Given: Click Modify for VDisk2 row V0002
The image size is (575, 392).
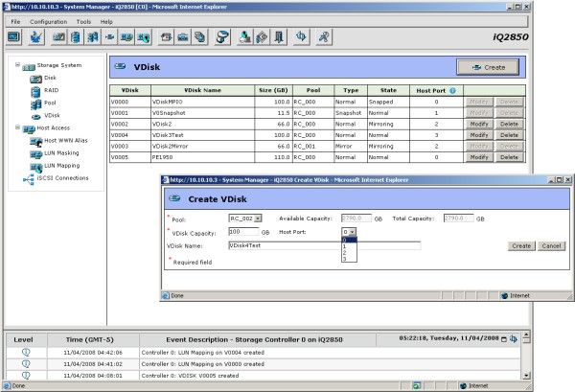Looking at the screenshot, I should 479,124.
